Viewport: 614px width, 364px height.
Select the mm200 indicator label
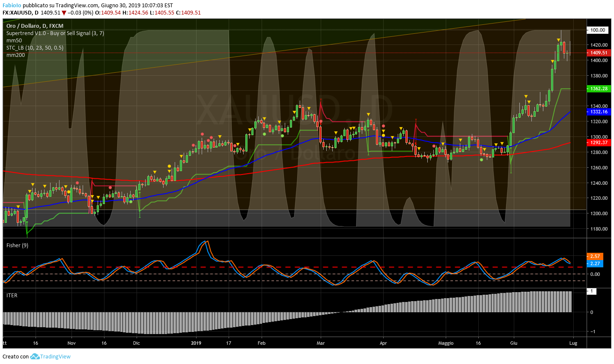(x=15, y=55)
